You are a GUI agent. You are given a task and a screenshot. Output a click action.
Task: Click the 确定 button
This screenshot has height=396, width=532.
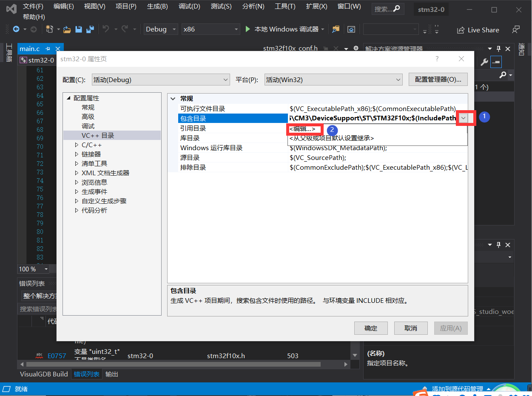(x=371, y=328)
